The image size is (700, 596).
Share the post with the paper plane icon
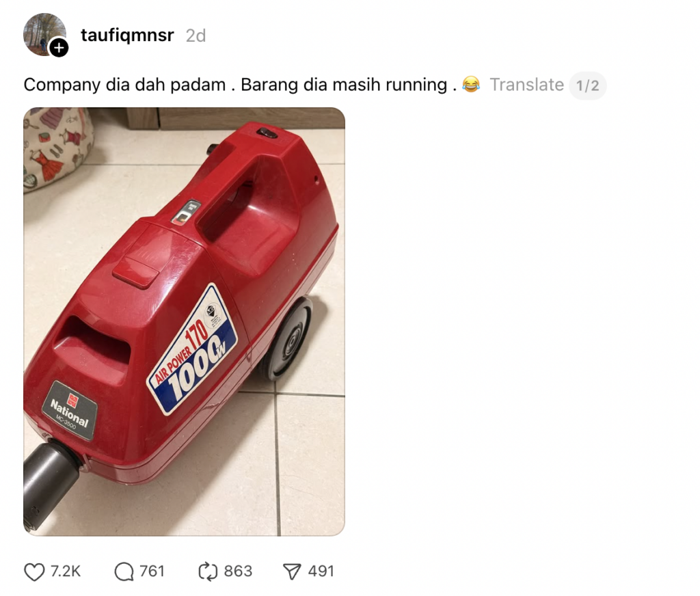[292, 572]
